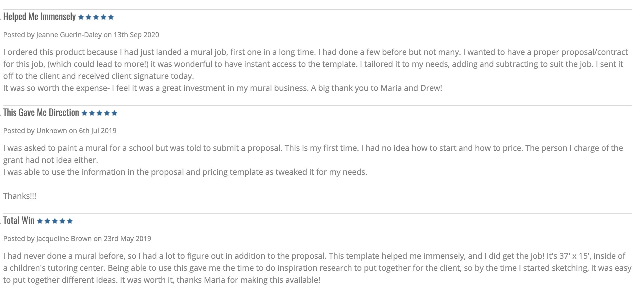This screenshot has height=293, width=644.
Task: Click the Posted by Jeanne Guerin-Daley line
Action: click(x=81, y=35)
